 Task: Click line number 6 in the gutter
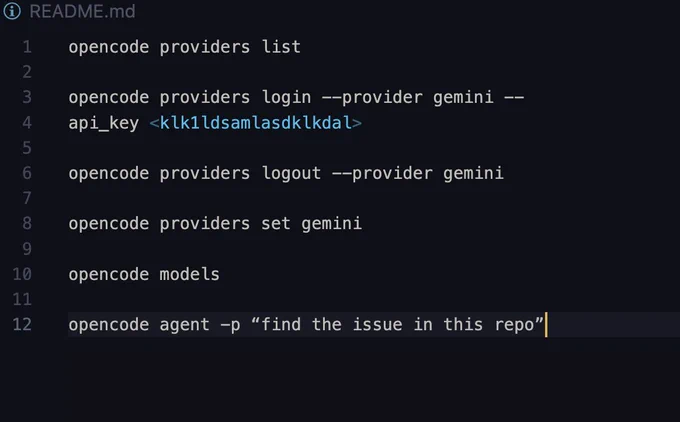(x=27, y=173)
